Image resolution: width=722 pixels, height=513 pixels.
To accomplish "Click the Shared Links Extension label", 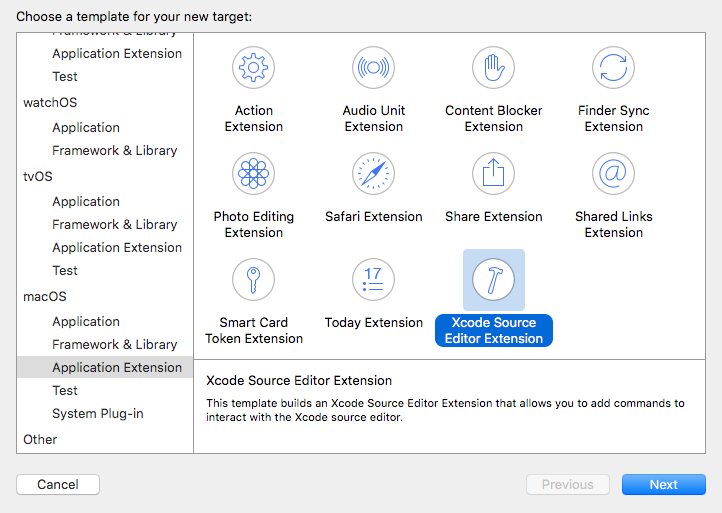I will pyautogui.click(x=613, y=224).
